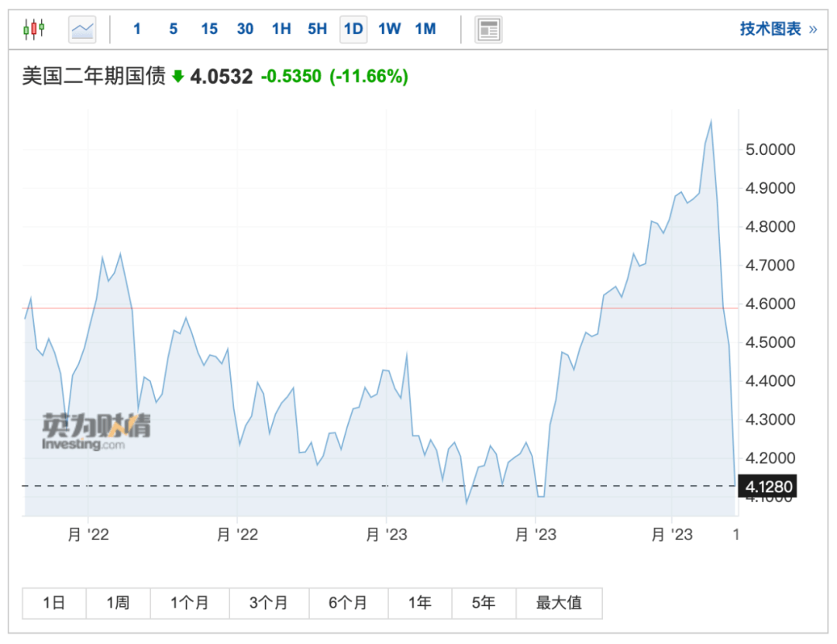Screen dimensions: 837x644
Task: Click the 1年 range button
Action: pyautogui.click(x=419, y=603)
